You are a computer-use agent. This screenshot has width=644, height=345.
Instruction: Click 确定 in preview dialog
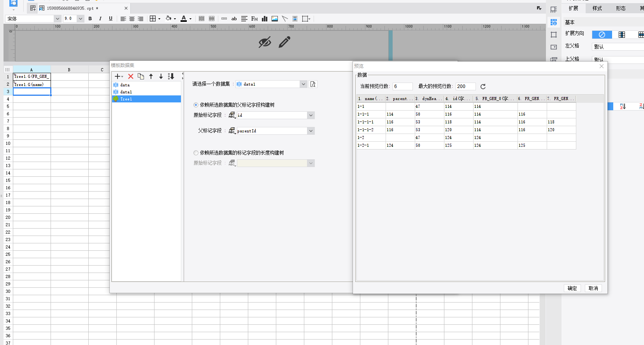pos(572,288)
